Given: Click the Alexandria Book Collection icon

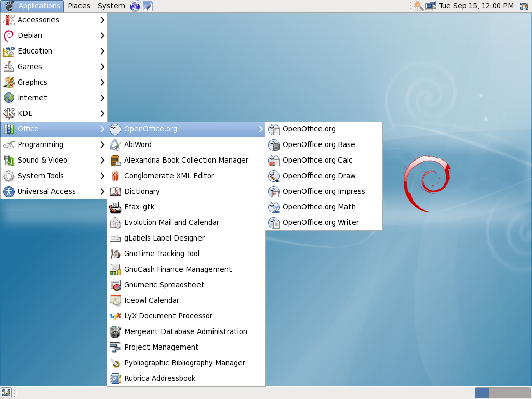Looking at the screenshot, I should 115,160.
